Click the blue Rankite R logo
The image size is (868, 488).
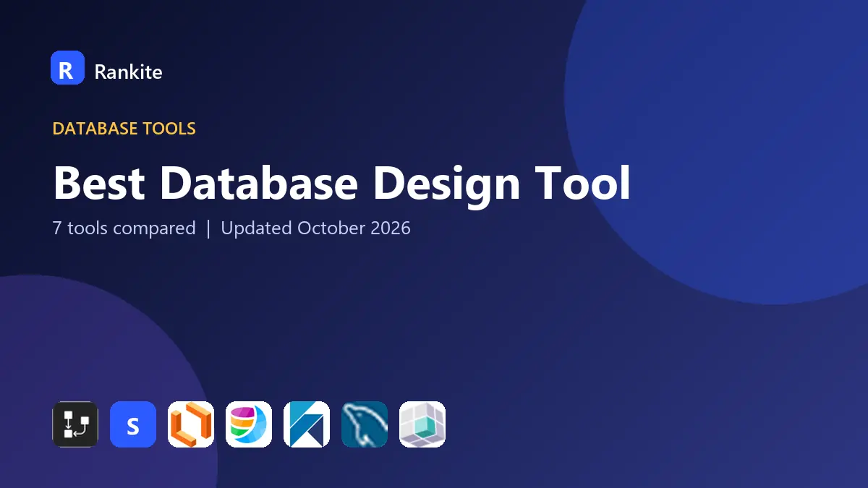[68, 68]
